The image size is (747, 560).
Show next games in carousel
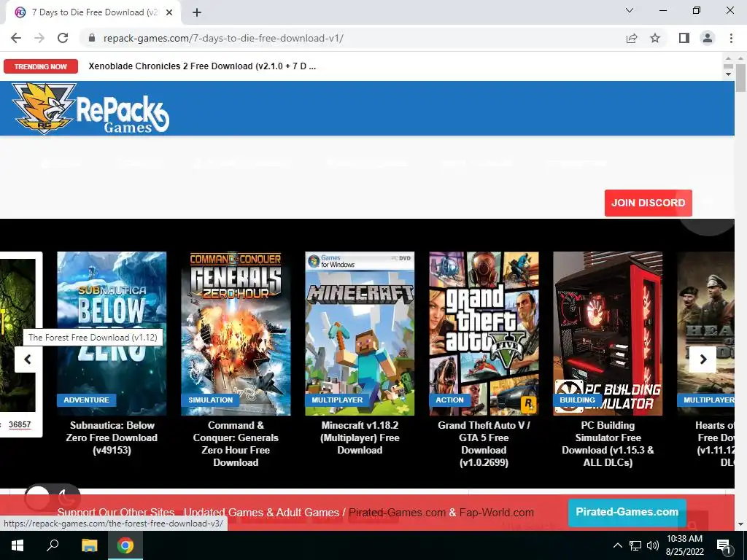703,359
